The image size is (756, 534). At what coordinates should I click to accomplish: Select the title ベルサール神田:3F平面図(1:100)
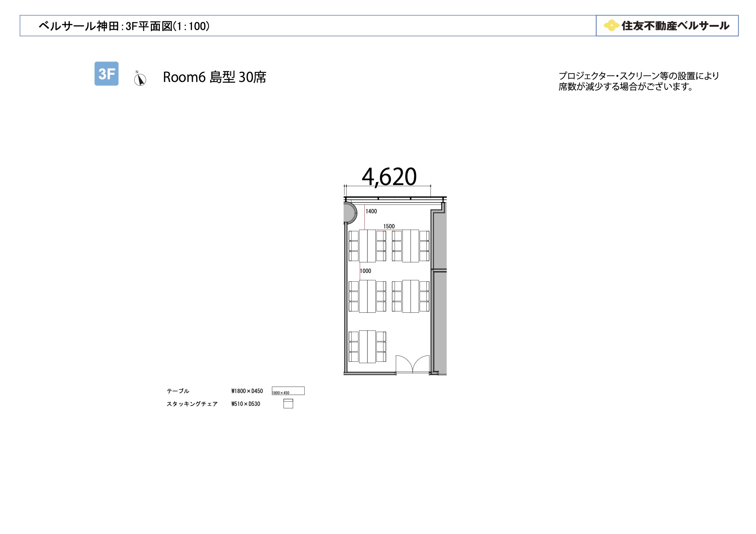(124, 26)
